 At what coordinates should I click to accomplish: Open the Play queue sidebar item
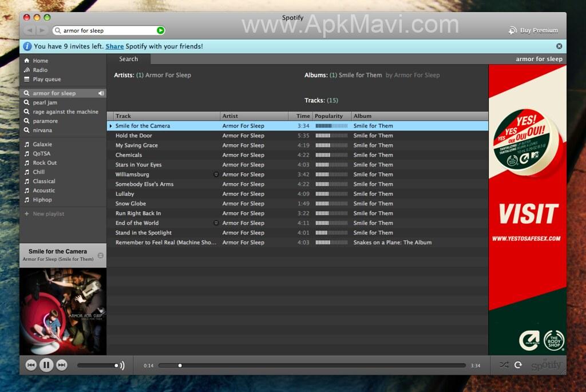[x=46, y=80]
